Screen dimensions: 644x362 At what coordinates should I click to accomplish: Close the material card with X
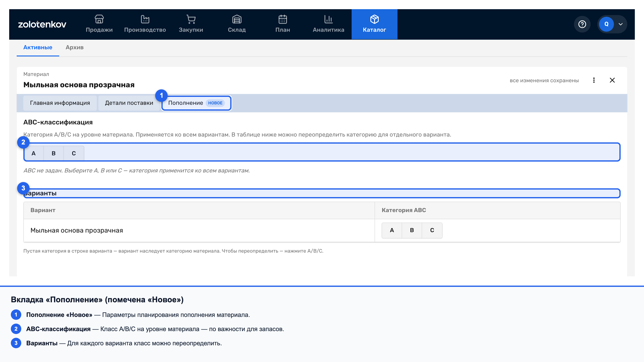(x=612, y=80)
